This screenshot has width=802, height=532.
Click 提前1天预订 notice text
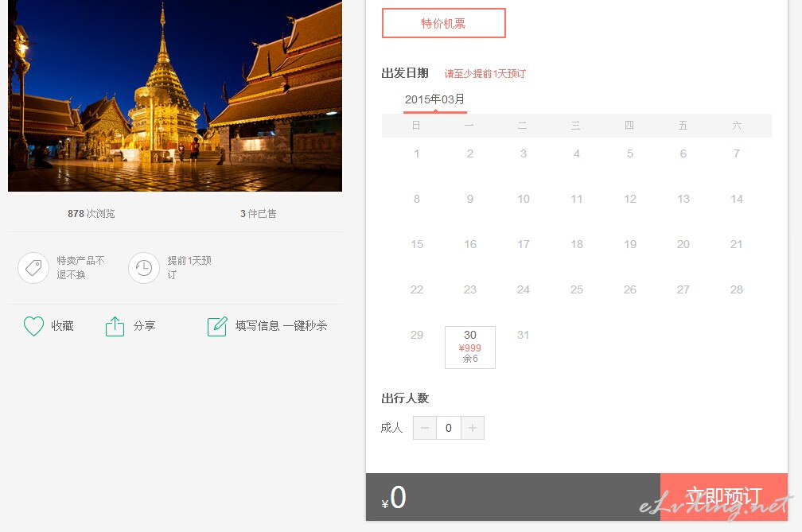189,268
